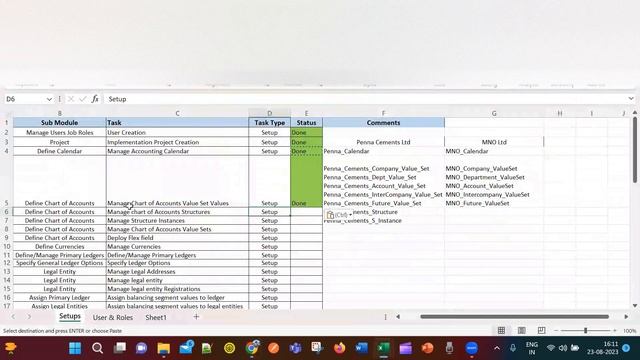Select column D header

[269, 113]
